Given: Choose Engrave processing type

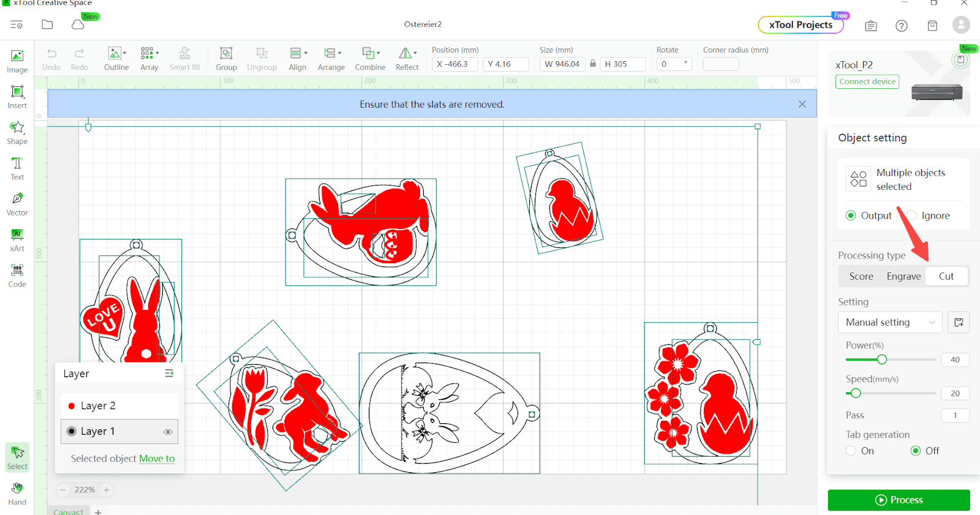Looking at the screenshot, I should tap(903, 276).
